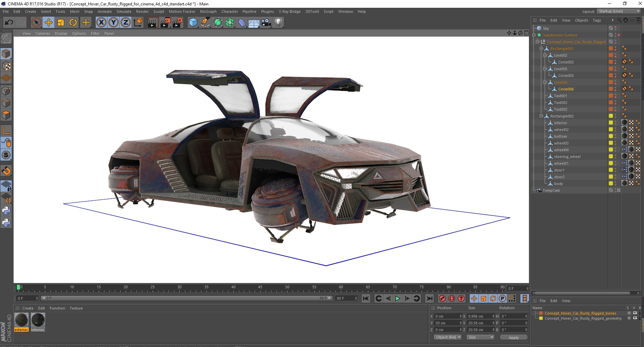Toggle visibility dots for Sky object

616,28
